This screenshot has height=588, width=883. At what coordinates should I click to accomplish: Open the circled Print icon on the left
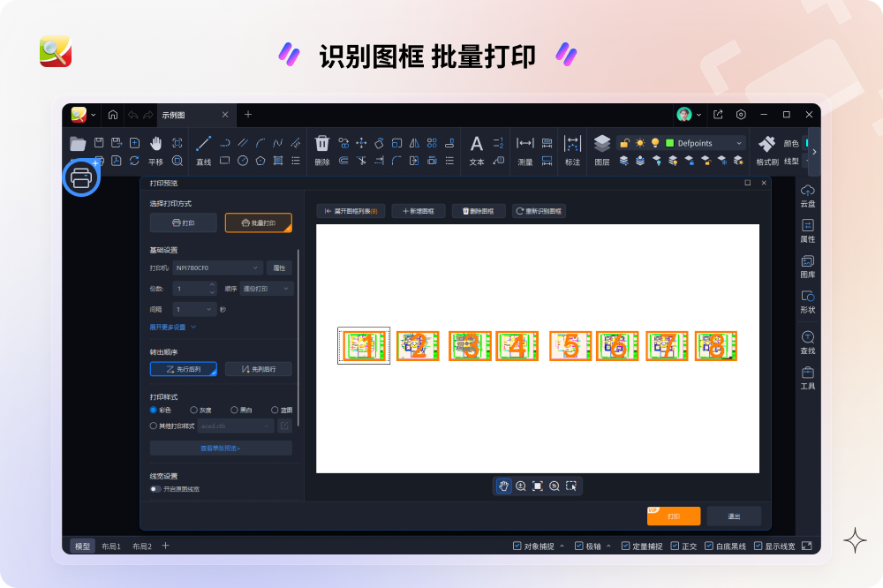pyautogui.click(x=81, y=178)
